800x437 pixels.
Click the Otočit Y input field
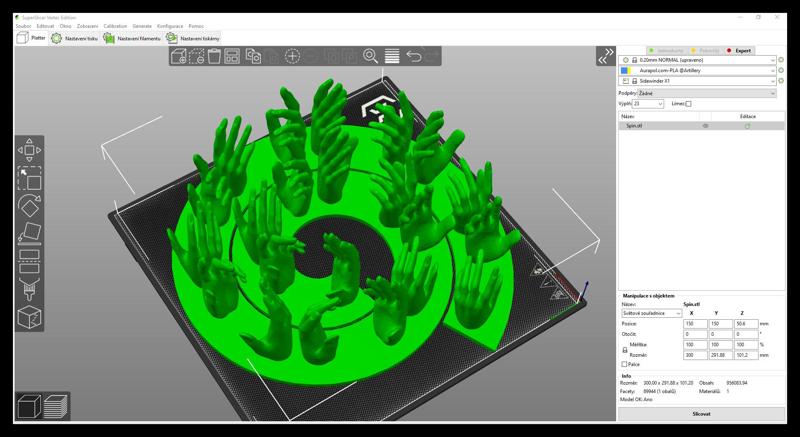pos(721,335)
